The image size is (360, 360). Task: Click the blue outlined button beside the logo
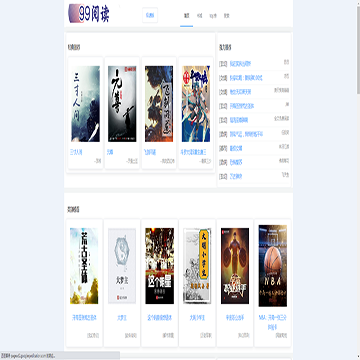tap(150, 15)
